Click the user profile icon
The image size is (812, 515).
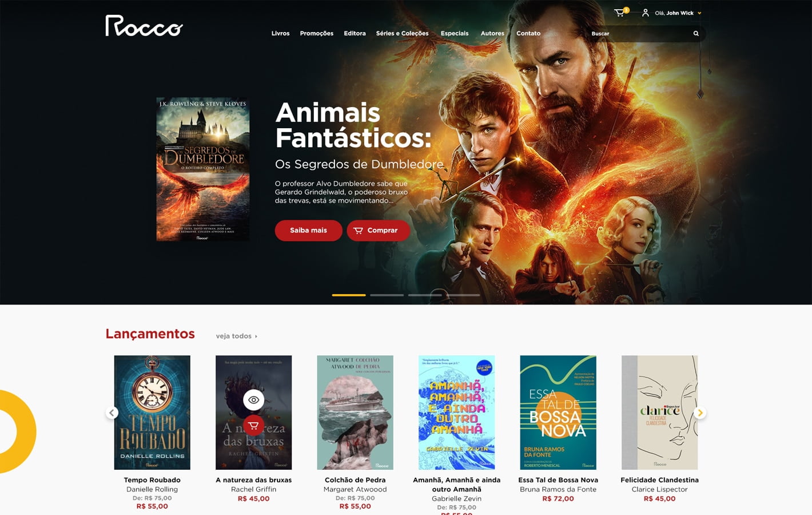pos(645,13)
